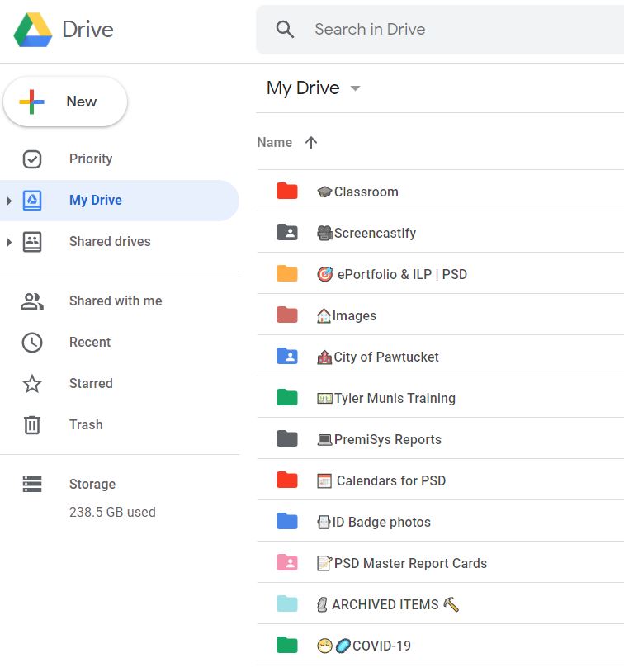The height and width of the screenshot is (672, 624).
Task: Click the blue City of Pawtucket folder icon
Action: point(287,356)
